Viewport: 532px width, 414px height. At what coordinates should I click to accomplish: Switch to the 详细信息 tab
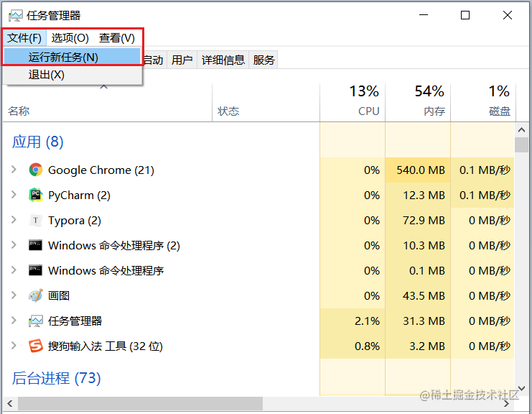pyautogui.click(x=223, y=60)
